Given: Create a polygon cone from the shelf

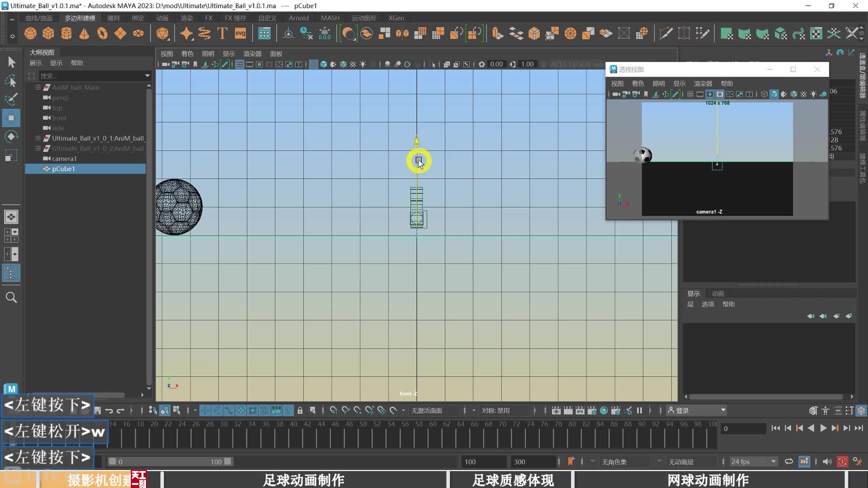Looking at the screenshot, I should (84, 34).
